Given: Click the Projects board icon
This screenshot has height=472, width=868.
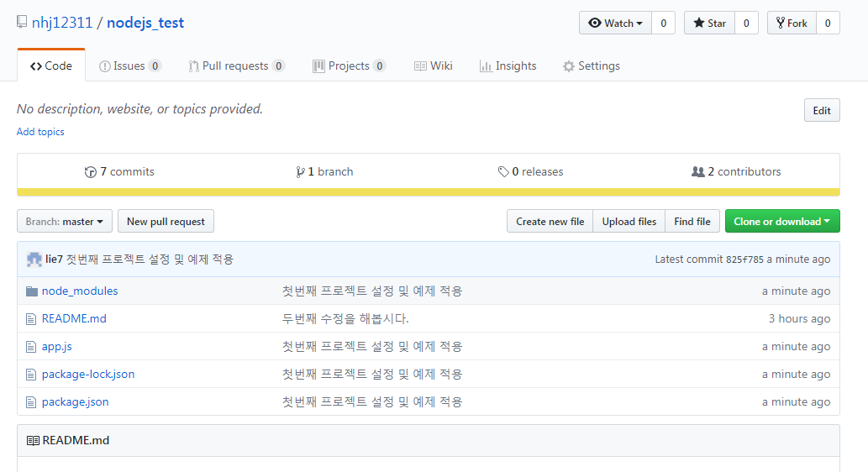Looking at the screenshot, I should click(x=318, y=66).
